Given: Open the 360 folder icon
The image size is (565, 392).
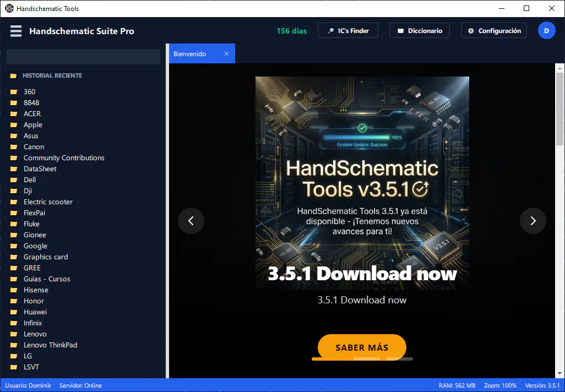Looking at the screenshot, I should tap(14, 92).
